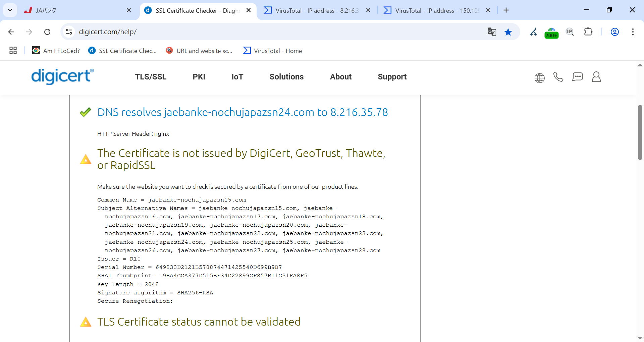
Task: Open the Am I FLoCed? bookmark
Action: 56,51
